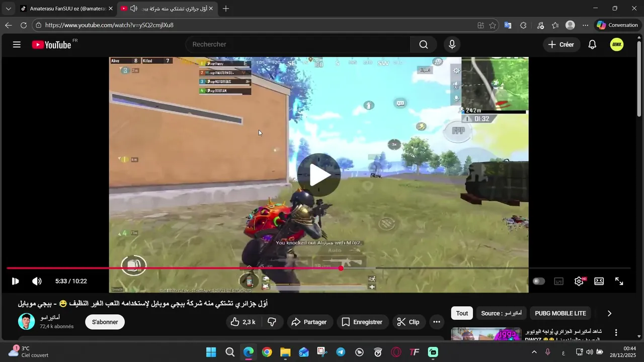The width and height of the screenshot is (644, 362).
Task: Go to the YouTube home logo
Action: point(51,45)
